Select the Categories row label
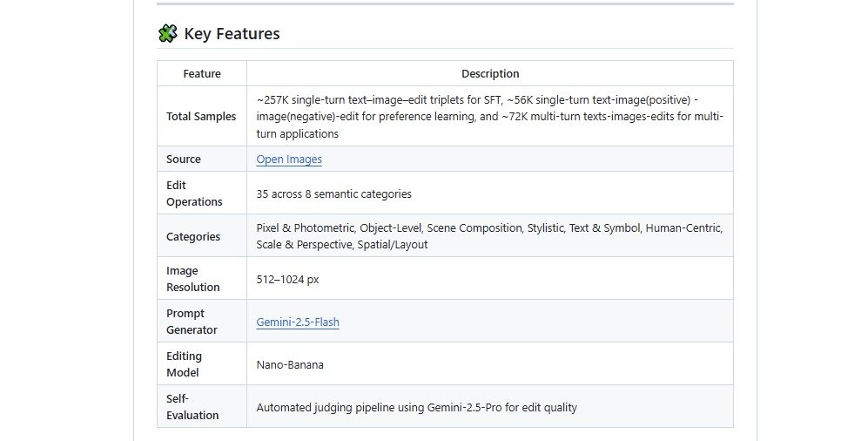This screenshot has width=868, height=441. [x=193, y=236]
